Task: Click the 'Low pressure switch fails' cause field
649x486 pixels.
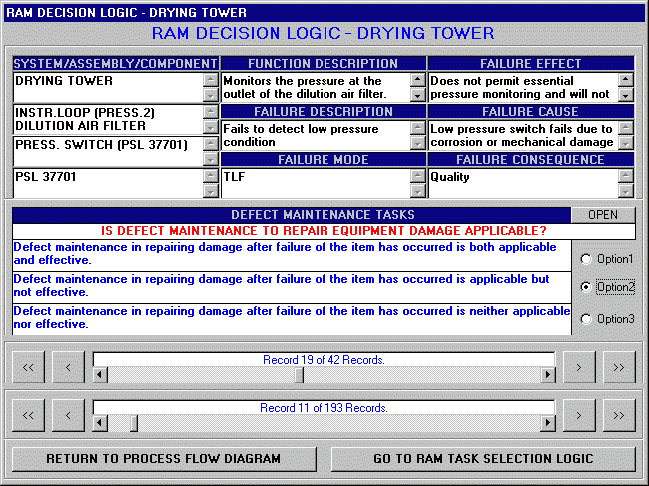Action: (x=524, y=135)
